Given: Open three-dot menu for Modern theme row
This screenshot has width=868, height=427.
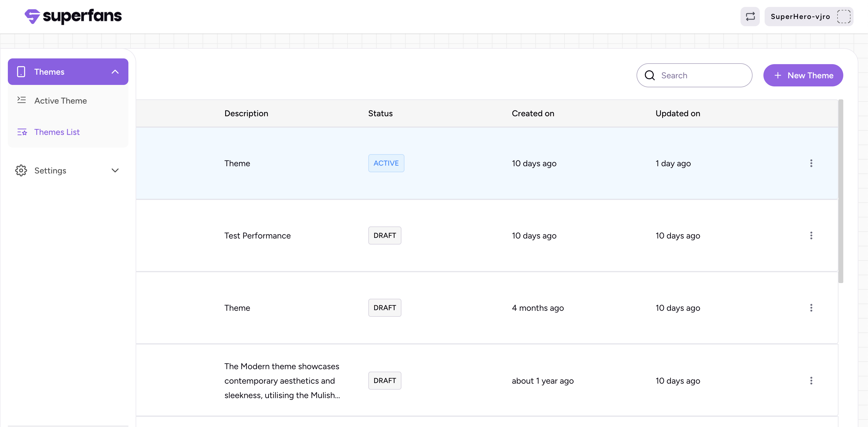Looking at the screenshot, I should click(811, 381).
